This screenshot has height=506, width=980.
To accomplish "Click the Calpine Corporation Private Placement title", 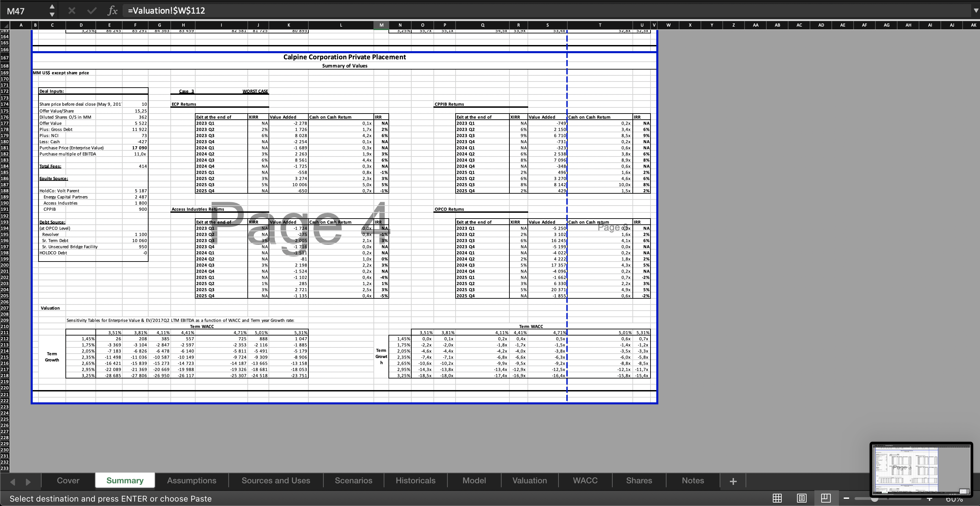I will tap(344, 57).
